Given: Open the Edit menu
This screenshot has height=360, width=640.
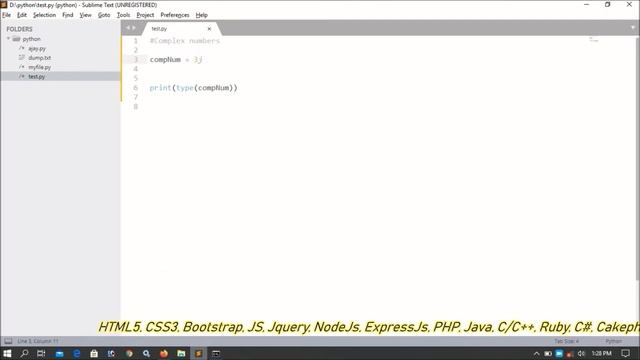Looking at the screenshot, I should click(x=22, y=15).
